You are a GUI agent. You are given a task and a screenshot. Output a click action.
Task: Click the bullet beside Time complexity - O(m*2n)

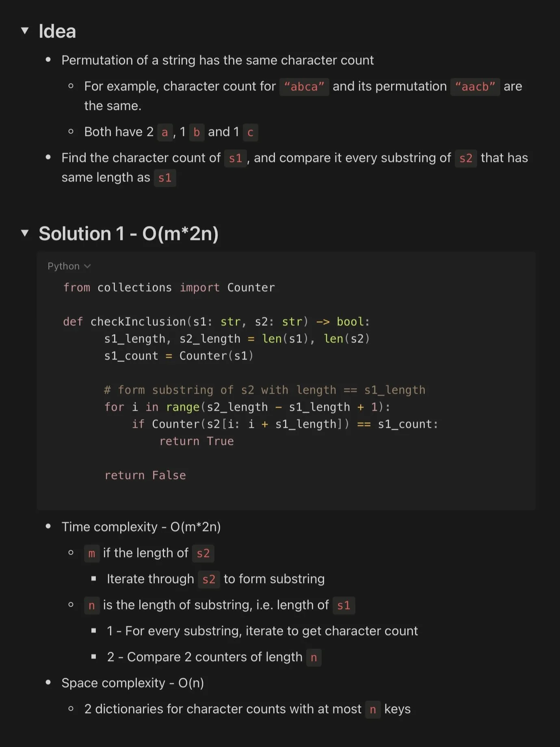48,526
